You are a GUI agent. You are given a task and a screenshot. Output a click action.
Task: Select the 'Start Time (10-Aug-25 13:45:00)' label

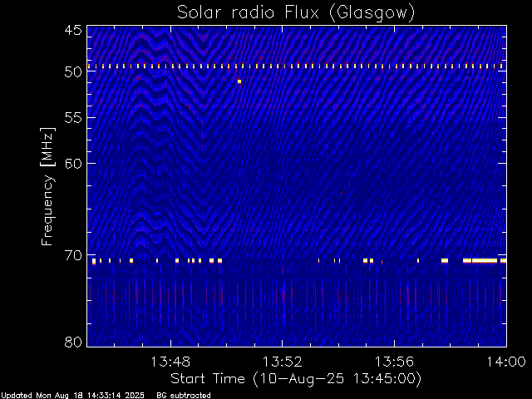tap(296, 379)
